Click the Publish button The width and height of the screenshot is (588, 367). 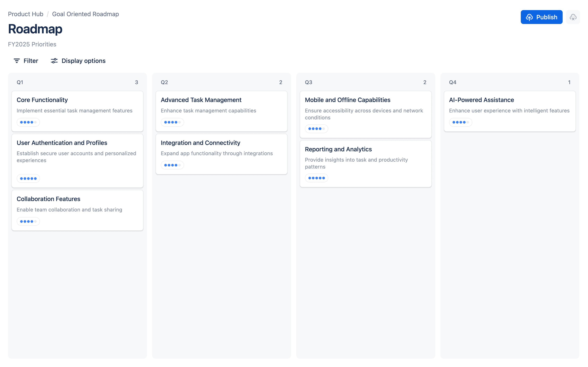tap(542, 17)
